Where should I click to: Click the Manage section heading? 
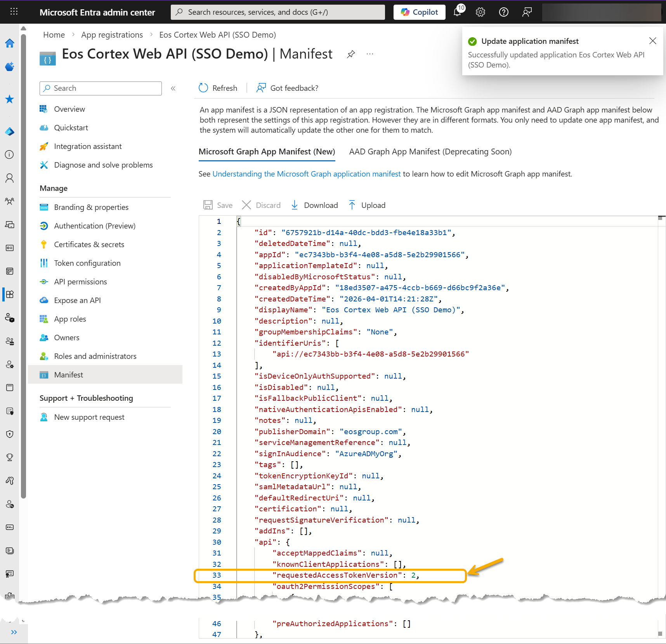click(x=54, y=188)
